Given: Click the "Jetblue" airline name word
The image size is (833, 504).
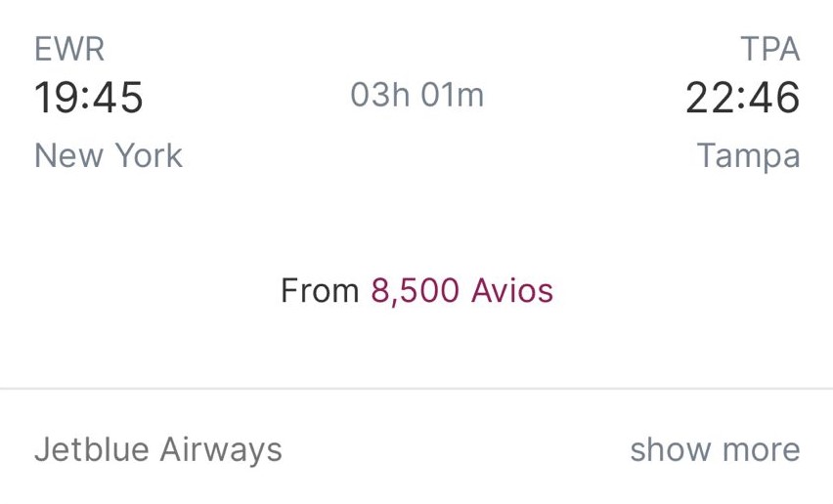Looking at the screenshot, I should 92,449.
